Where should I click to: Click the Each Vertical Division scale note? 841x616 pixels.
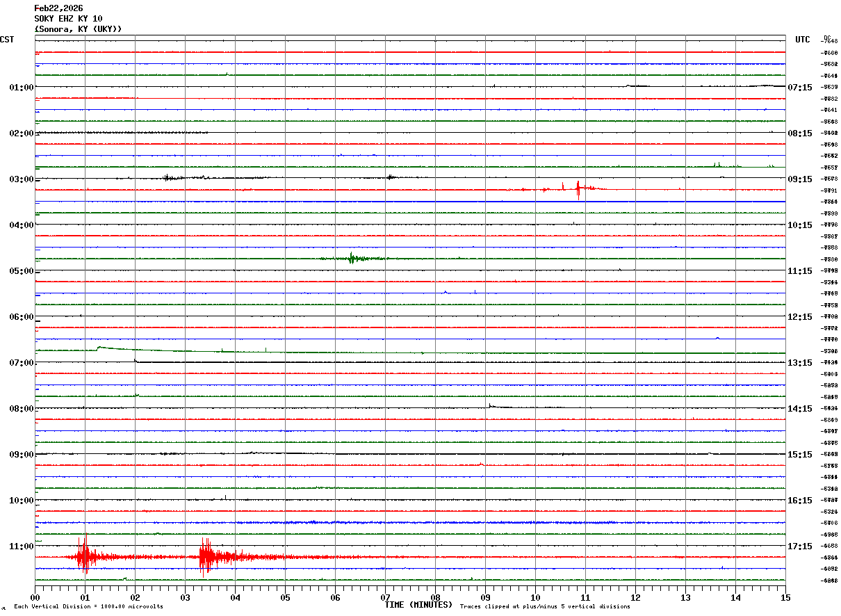[88, 607]
